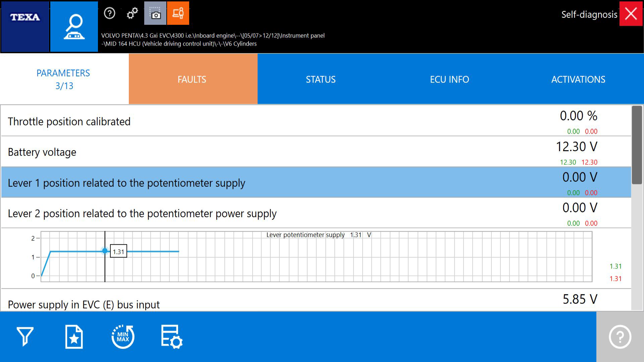Screen dimensions: 644x362
Task: Open the STATUS tab
Action: click(x=321, y=79)
